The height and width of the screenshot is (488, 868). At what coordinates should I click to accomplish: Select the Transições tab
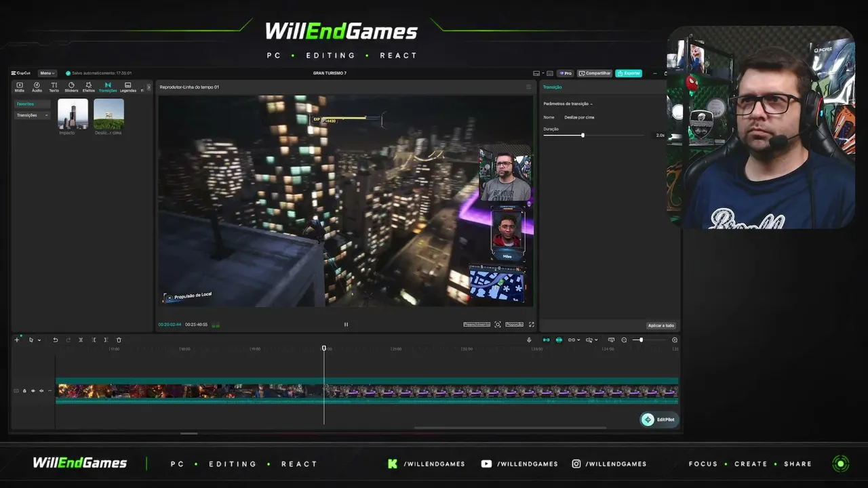point(108,87)
